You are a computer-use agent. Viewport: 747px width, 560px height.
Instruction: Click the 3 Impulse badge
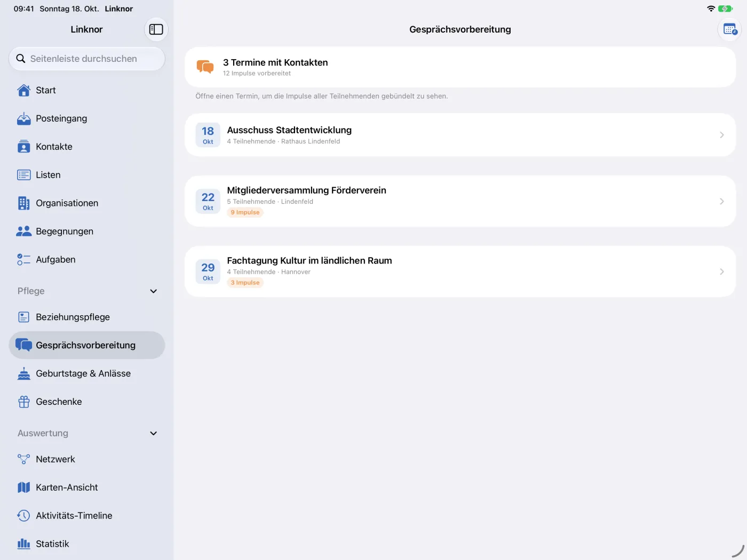click(245, 283)
